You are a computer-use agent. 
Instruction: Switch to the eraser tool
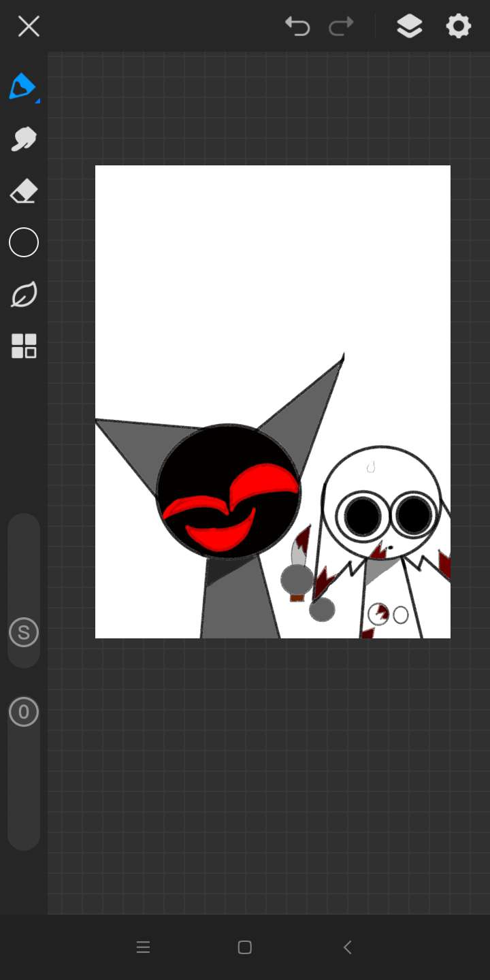tap(24, 191)
